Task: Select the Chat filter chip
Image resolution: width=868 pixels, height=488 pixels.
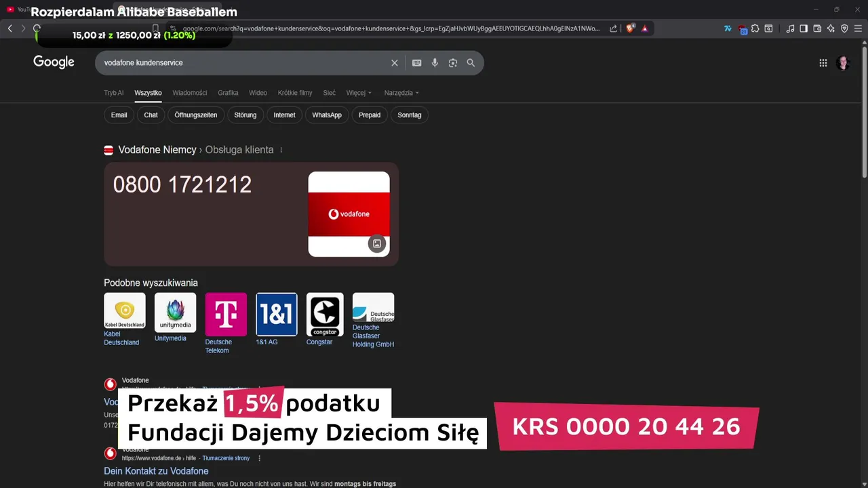Action: 151,115
